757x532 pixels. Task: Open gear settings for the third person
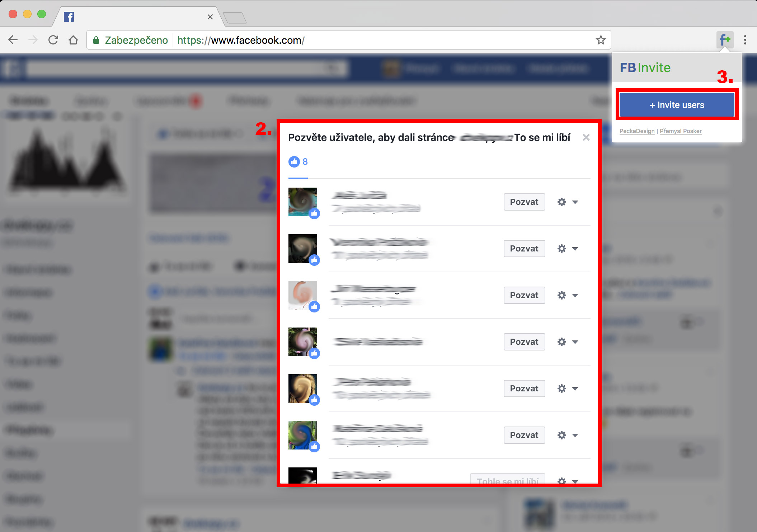[x=562, y=295]
